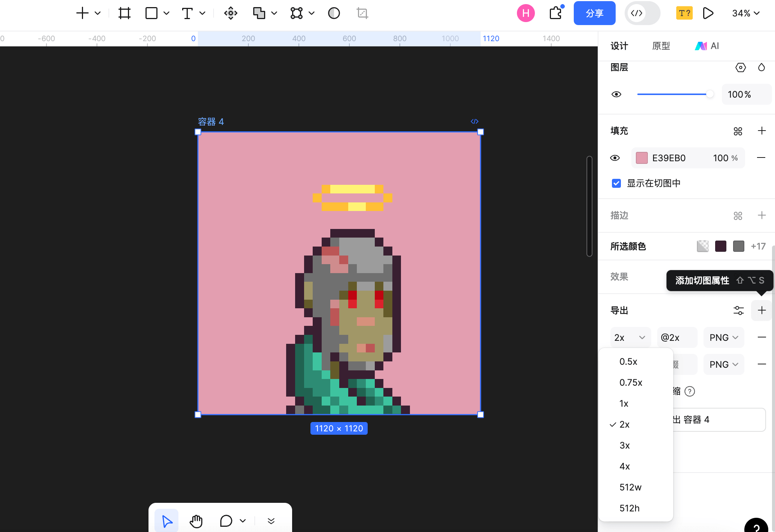Open the AI panel tab
Viewport: 775px width, 532px height.
pyautogui.click(x=707, y=46)
